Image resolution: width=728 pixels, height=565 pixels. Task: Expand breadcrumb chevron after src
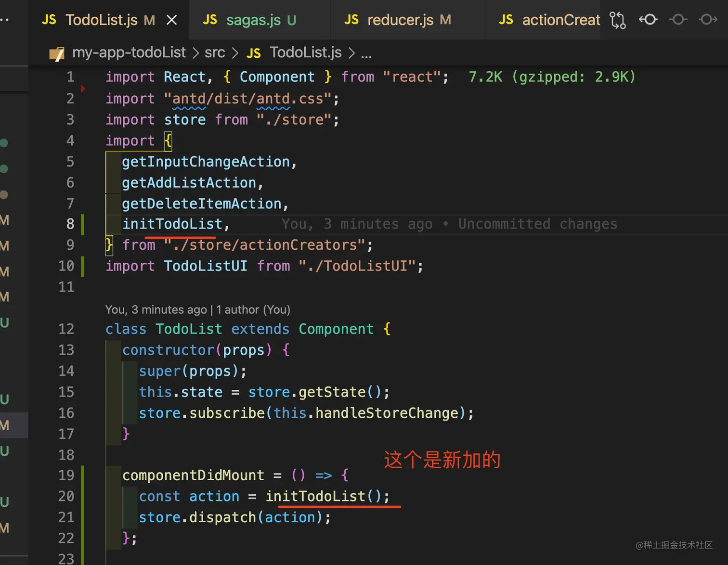[235, 53]
